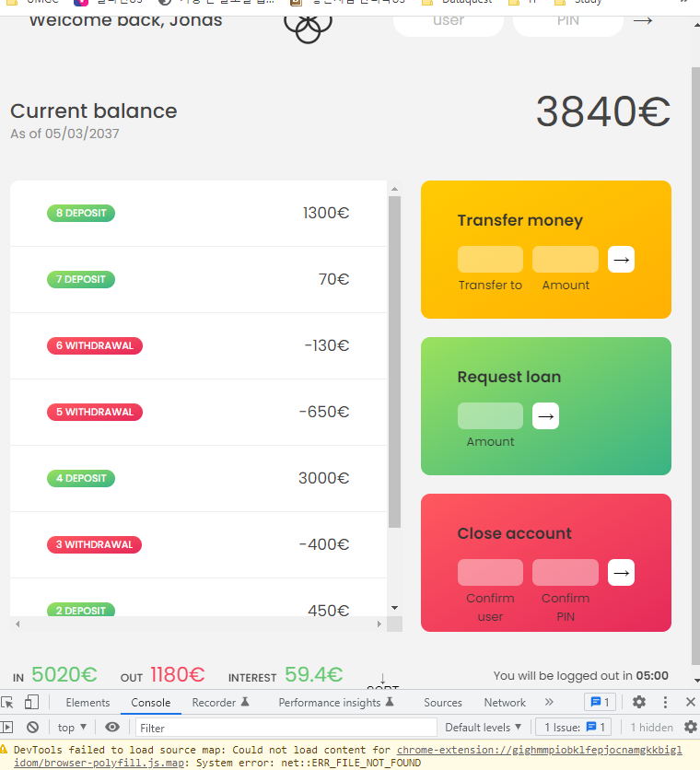Click the movements horizontal scroll left arrow
Image resolution: width=700 pixels, height=770 pixels.
pos(17,624)
